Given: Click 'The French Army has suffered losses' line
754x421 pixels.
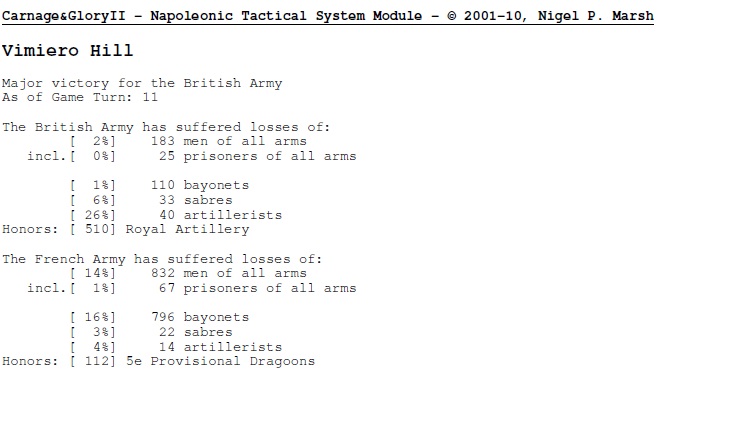Looking at the screenshot, I should point(162,260).
